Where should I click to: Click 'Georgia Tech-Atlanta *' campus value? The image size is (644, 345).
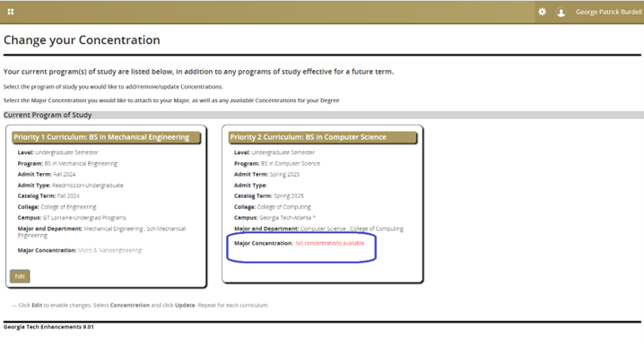point(287,218)
